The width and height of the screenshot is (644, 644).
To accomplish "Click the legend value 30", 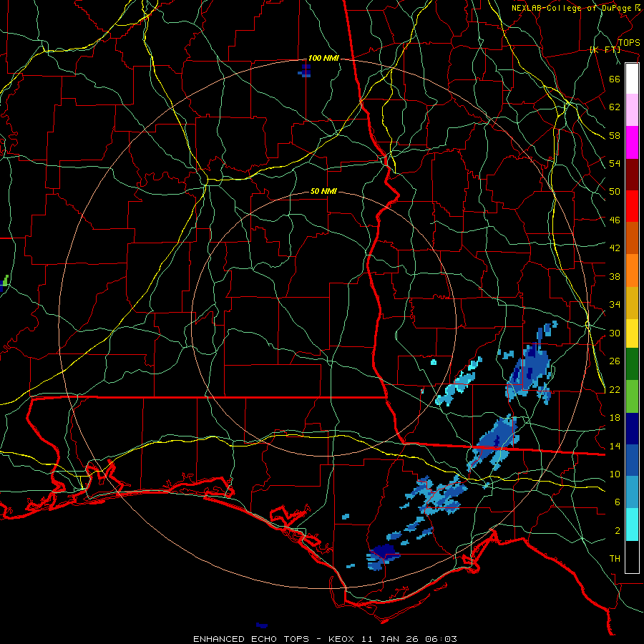I will pos(615,333).
